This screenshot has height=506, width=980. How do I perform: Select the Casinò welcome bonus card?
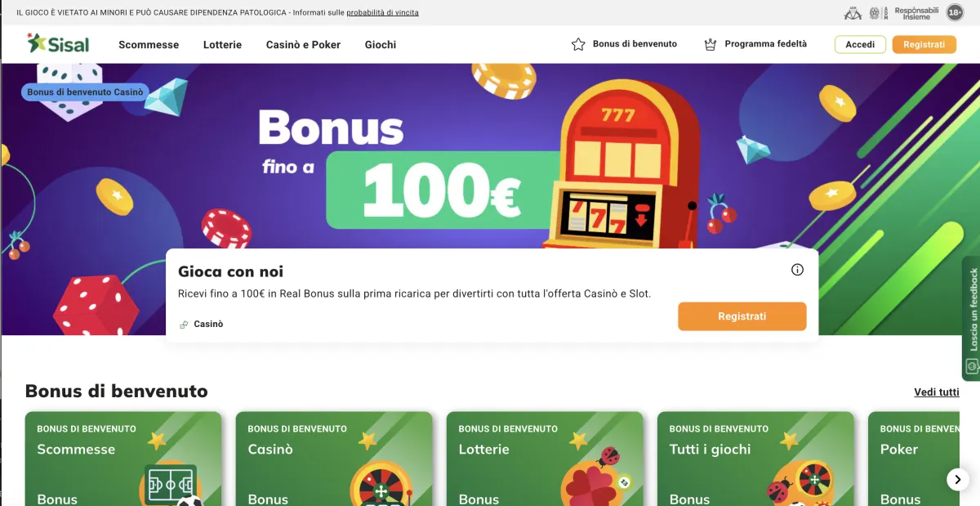point(334,459)
